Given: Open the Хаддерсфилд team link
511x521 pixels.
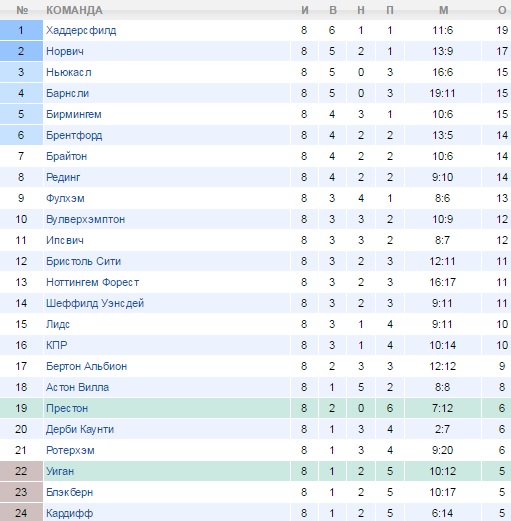Looking at the screenshot, I should tap(81, 30).
